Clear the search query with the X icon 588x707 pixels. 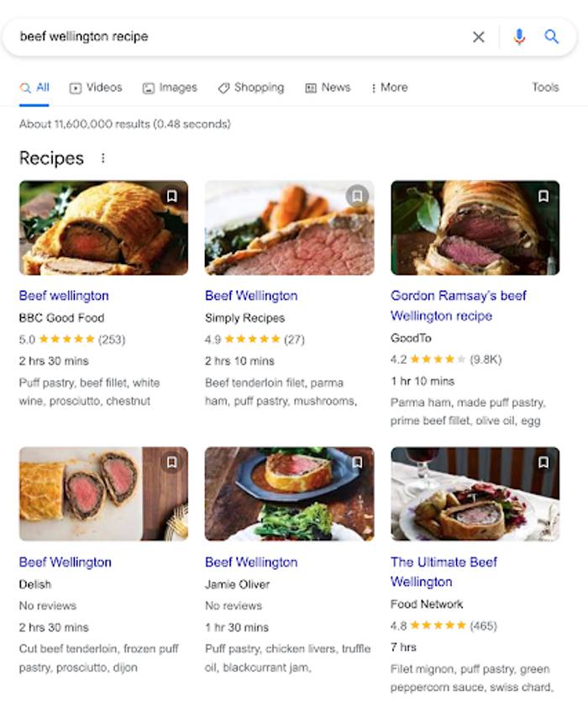[479, 37]
